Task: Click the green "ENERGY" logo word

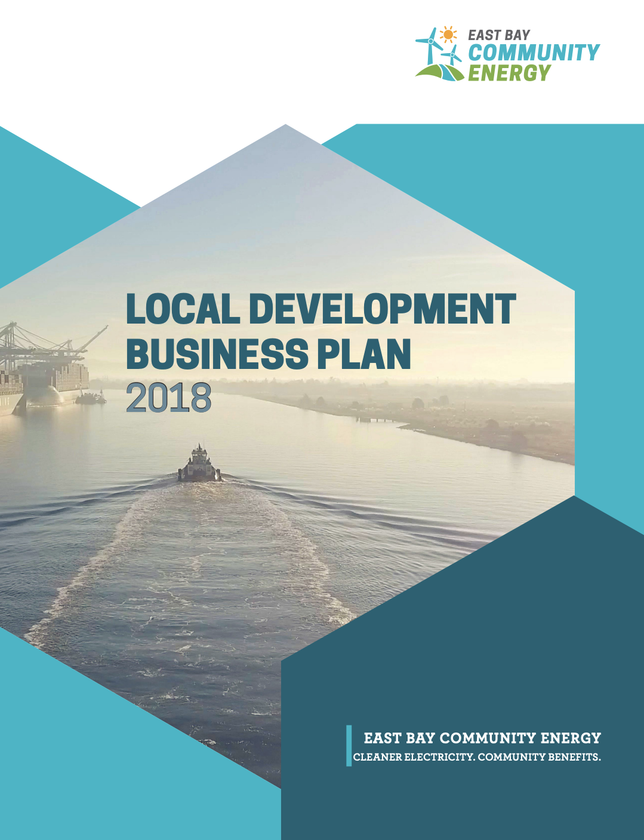Action: coord(509,73)
